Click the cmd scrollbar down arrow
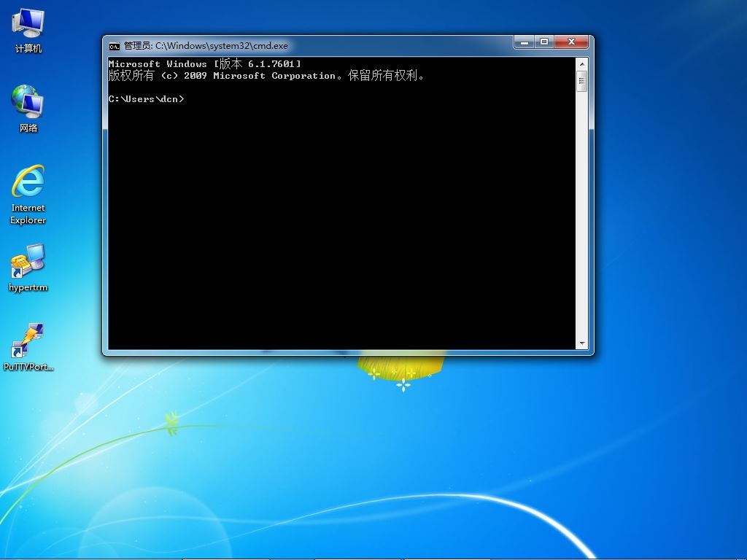 pyautogui.click(x=581, y=343)
